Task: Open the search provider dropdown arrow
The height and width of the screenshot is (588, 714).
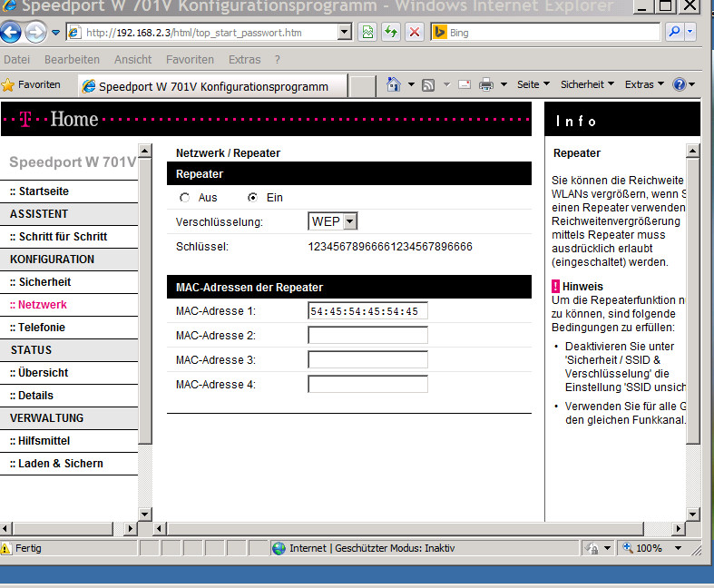Action: (690, 33)
